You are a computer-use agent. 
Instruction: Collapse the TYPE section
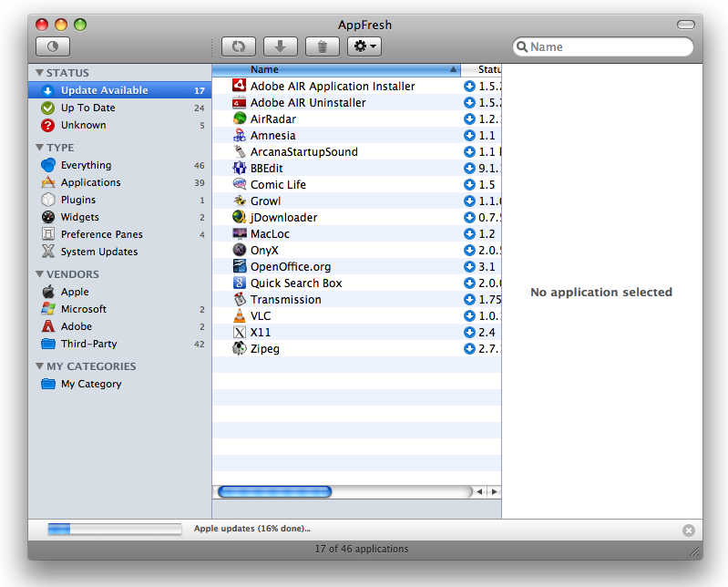tap(39, 148)
